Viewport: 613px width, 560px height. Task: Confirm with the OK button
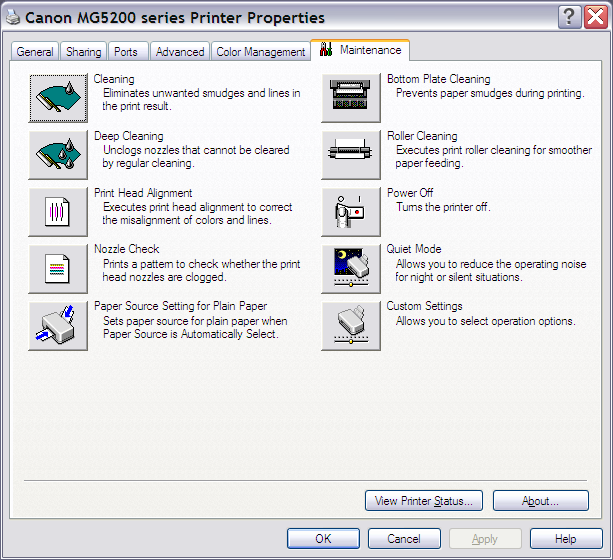pyautogui.click(x=323, y=538)
